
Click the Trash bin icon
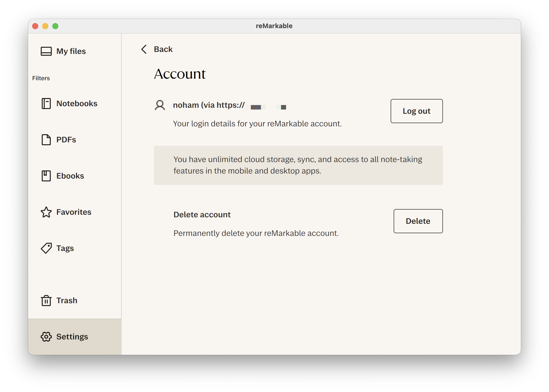[x=46, y=301]
